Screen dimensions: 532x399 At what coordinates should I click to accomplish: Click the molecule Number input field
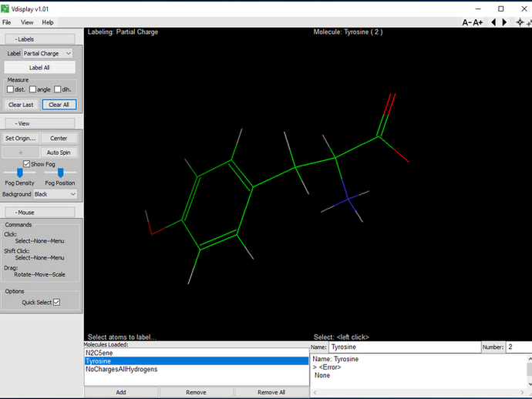[x=519, y=347]
